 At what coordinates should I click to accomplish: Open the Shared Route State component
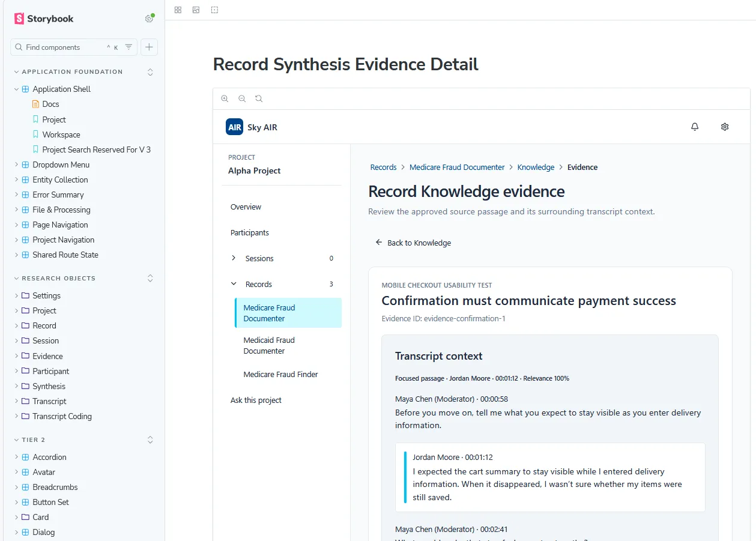[x=65, y=255]
